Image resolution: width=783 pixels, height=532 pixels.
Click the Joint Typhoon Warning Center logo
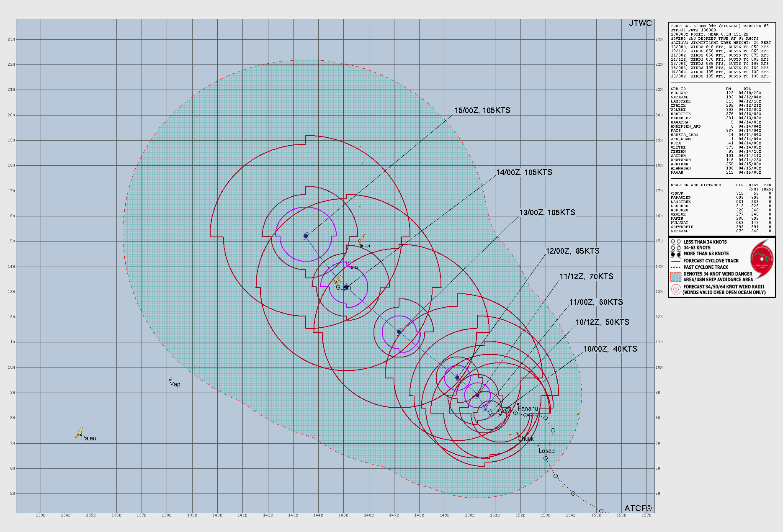tap(761, 260)
